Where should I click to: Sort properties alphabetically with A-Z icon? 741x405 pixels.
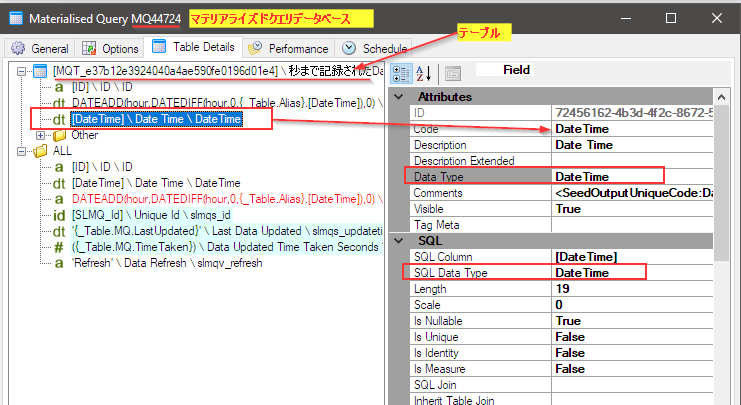423,73
